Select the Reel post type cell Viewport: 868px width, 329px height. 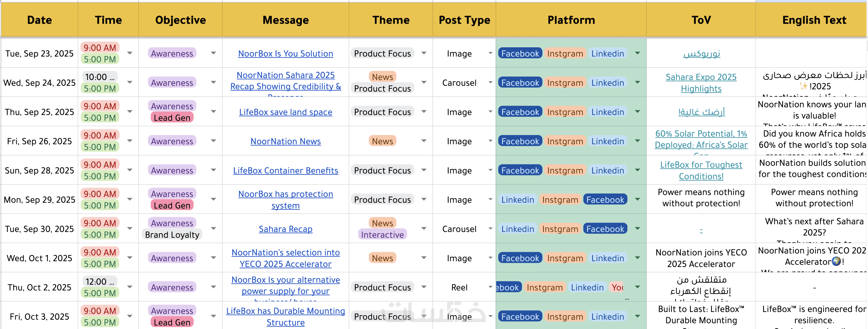(x=459, y=288)
